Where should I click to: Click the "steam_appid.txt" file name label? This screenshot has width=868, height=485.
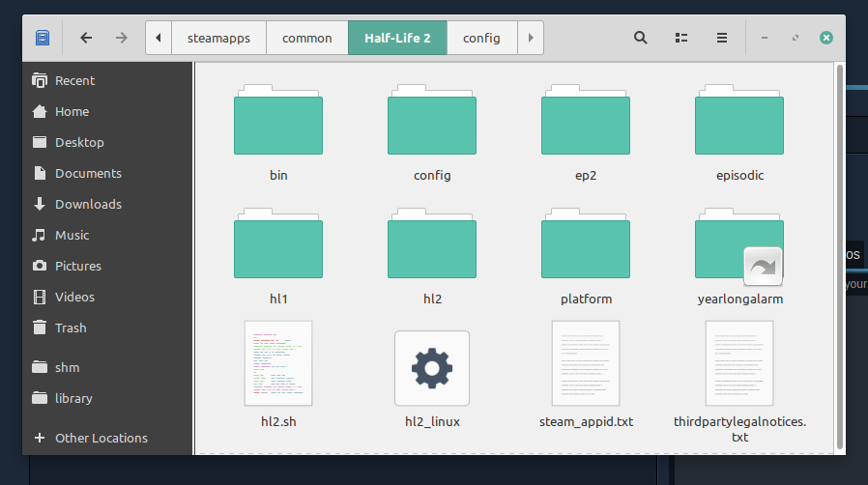586,422
